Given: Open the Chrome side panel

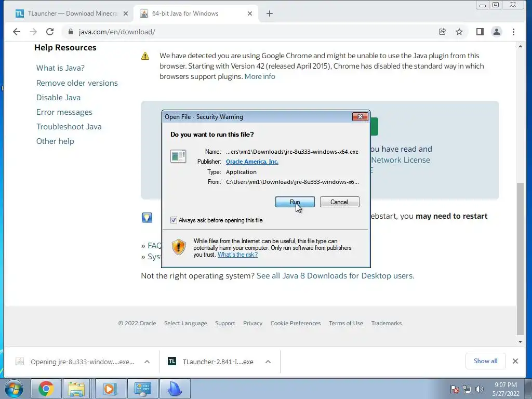Looking at the screenshot, I should [480, 32].
